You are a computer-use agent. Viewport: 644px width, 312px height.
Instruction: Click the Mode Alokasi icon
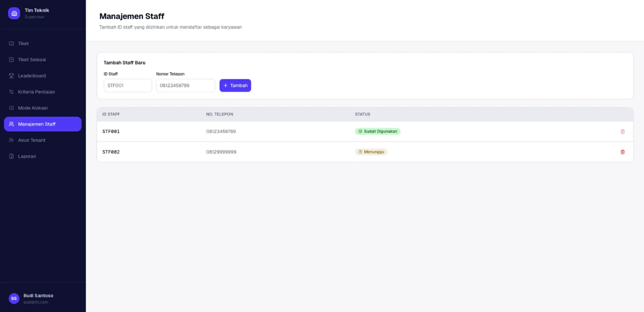coord(11,108)
